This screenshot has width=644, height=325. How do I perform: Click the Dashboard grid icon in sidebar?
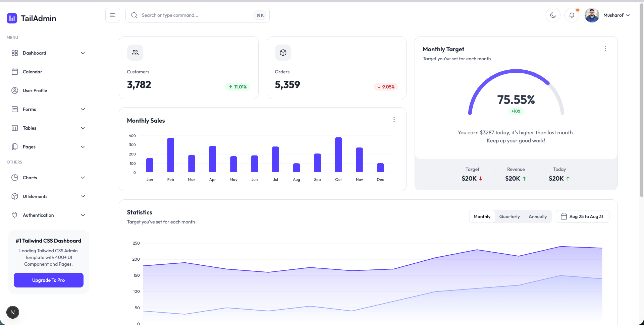pos(15,53)
